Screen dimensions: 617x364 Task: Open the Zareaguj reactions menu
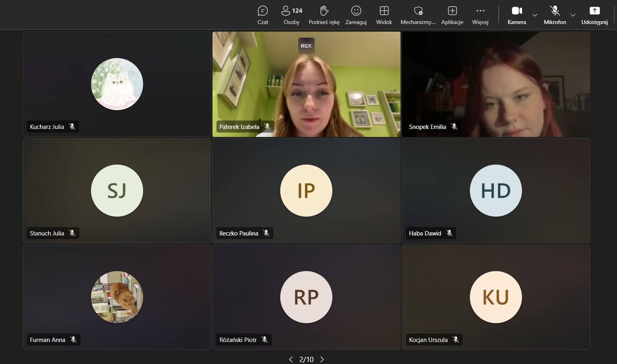356,15
